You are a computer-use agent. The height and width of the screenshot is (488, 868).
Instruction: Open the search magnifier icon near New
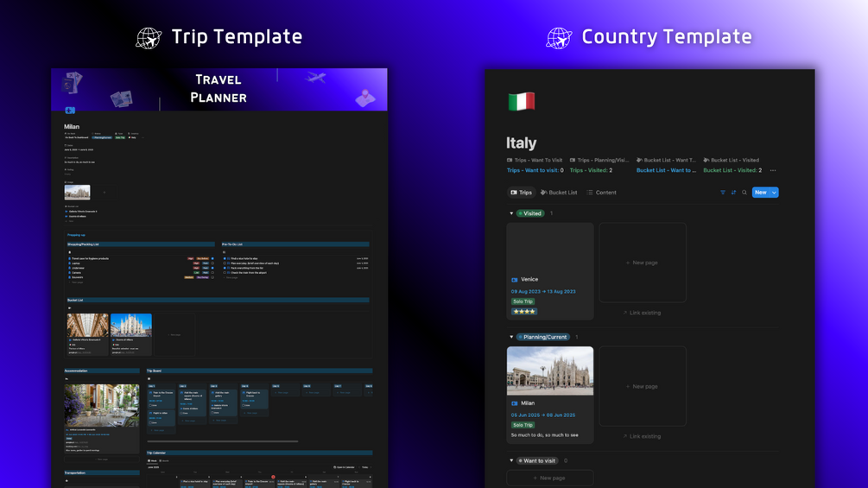tap(744, 193)
